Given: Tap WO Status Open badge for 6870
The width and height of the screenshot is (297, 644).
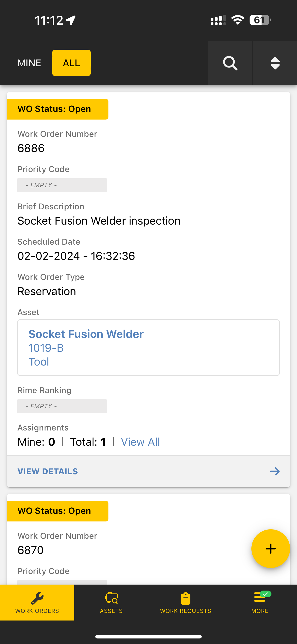Looking at the screenshot, I should tap(58, 511).
